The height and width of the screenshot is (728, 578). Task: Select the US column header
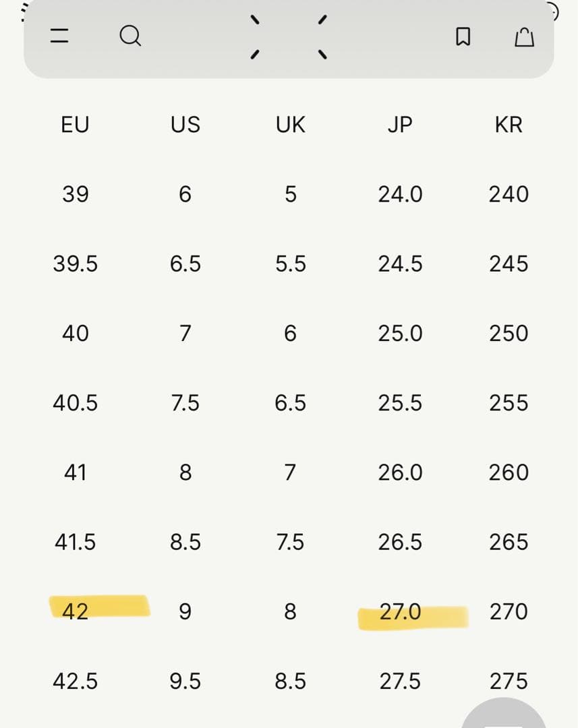click(x=185, y=125)
